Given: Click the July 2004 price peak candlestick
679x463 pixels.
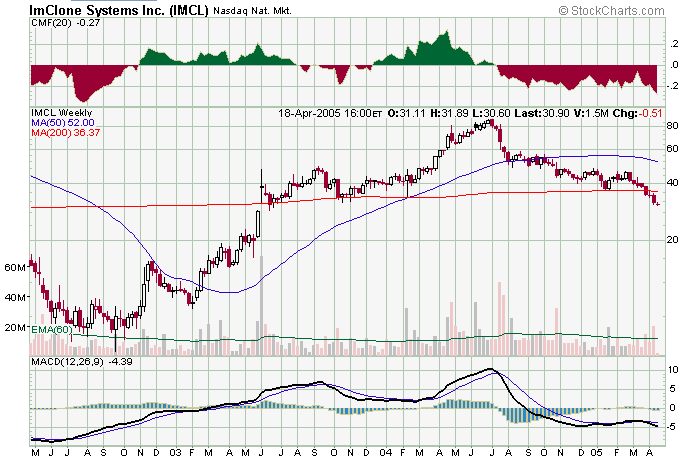Looking at the screenshot, I should coord(491,123).
